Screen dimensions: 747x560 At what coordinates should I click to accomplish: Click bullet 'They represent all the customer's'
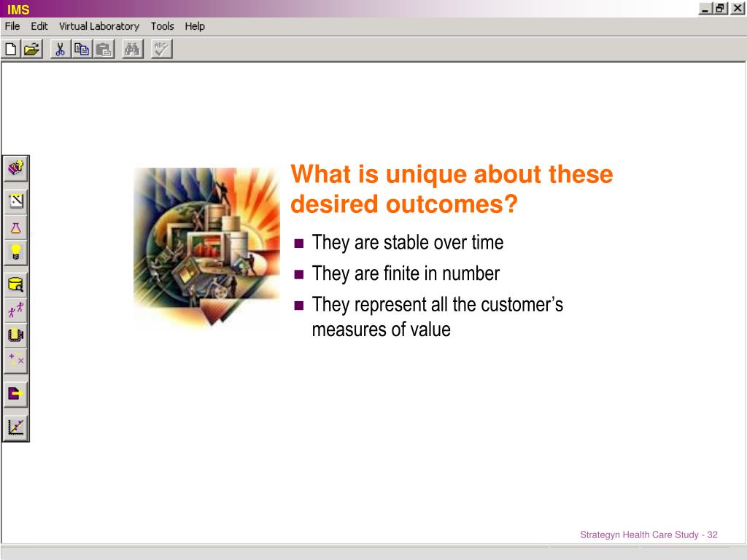point(438,305)
